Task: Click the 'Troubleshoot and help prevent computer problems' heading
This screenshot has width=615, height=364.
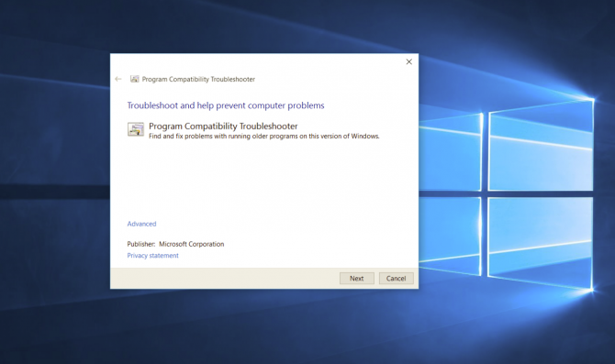Action: click(x=226, y=105)
